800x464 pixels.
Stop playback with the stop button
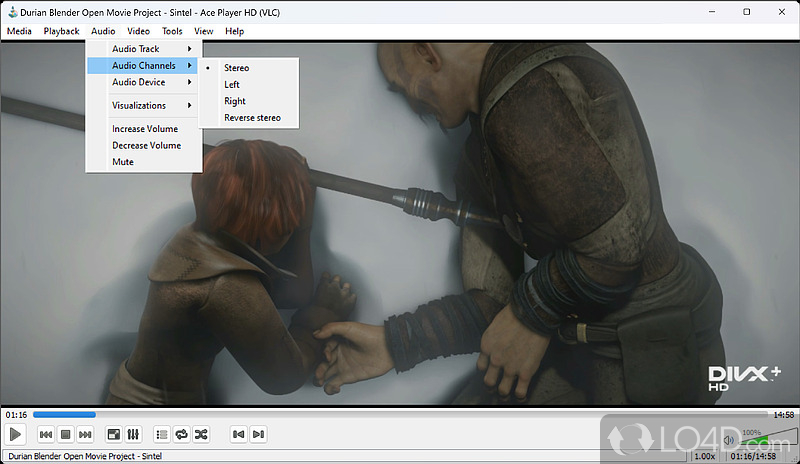click(x=65, y=434)
